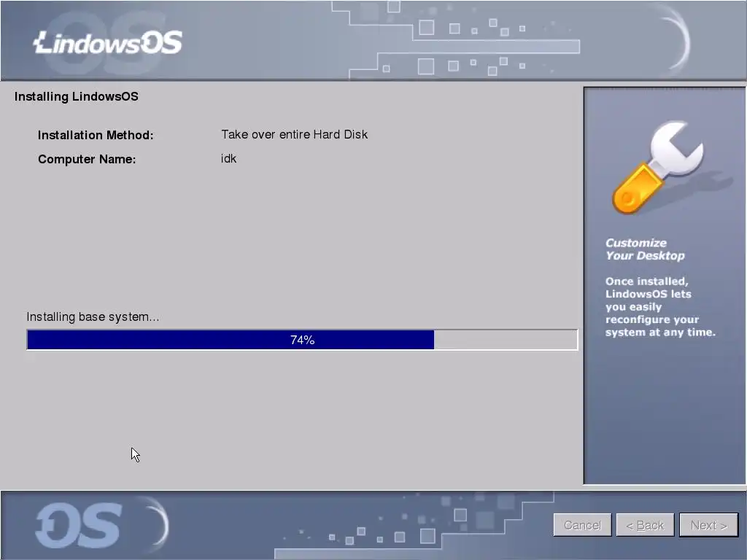This screenshot has width=747, height=560.
Task: Select the 'Installing LindowsOS' heading
Action: point(76,97)
